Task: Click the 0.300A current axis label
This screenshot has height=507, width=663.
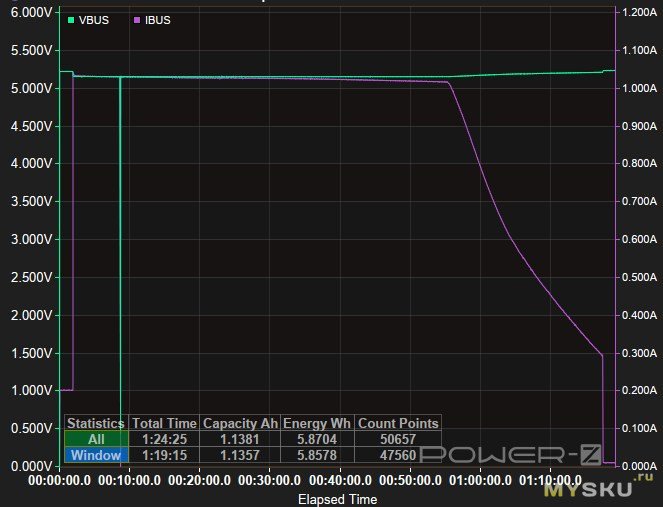Action: click(x=639, y=353)
